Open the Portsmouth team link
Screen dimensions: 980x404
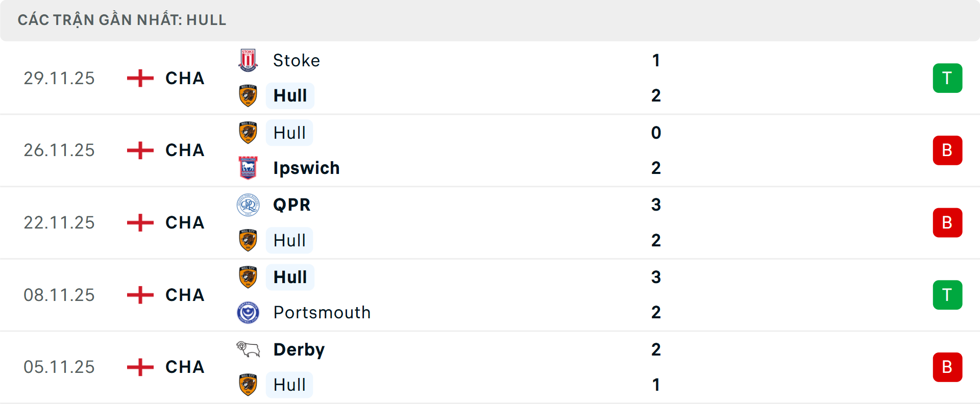pos(322,312)
